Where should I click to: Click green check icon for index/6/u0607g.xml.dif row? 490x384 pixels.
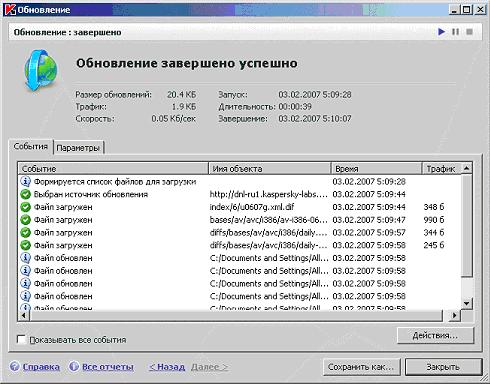[x=25, y=207]
